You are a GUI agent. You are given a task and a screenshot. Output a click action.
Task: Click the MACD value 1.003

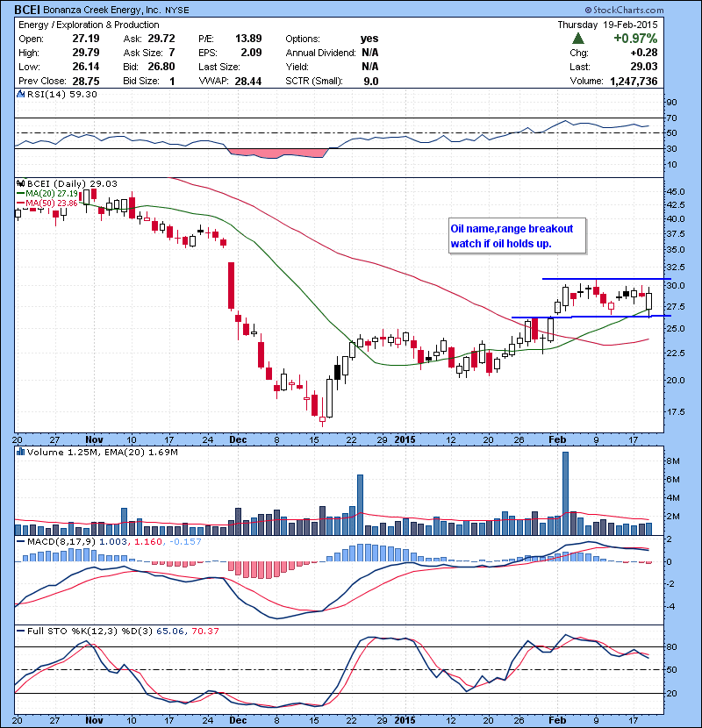click(x=113, y=542)
